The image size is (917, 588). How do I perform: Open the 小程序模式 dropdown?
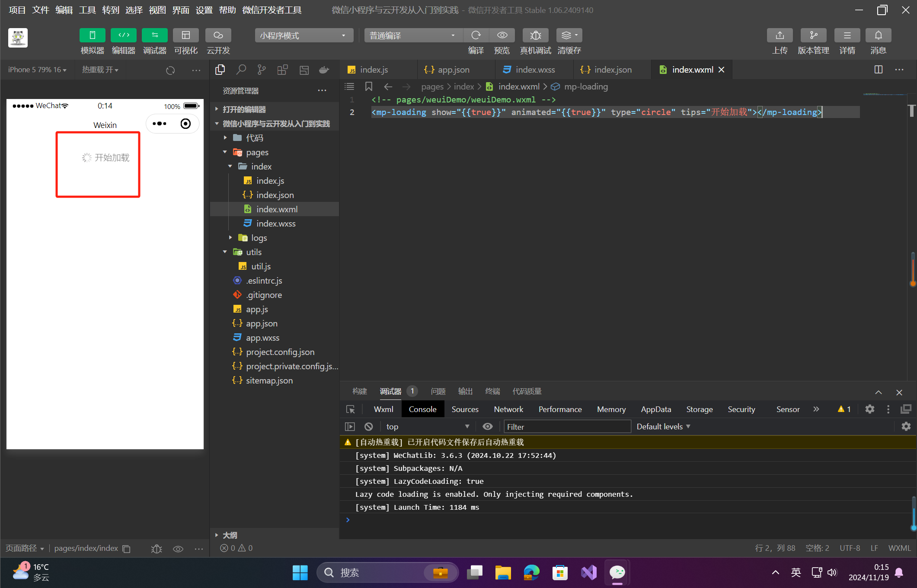click(304, 35)
